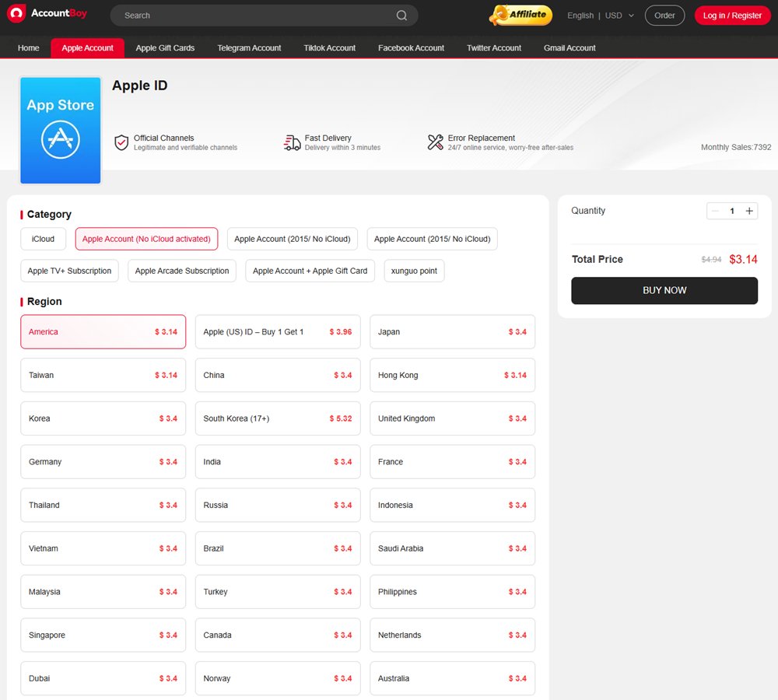Choose Apple Arcade Subscription category
This screenshot has width=778, height=700.
point(182,271)
